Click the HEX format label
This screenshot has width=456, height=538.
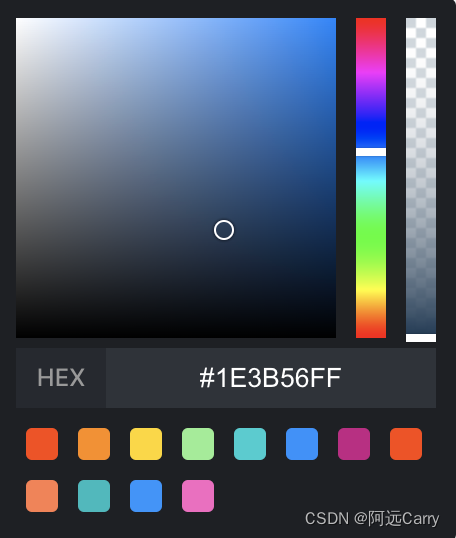point(61,378)
